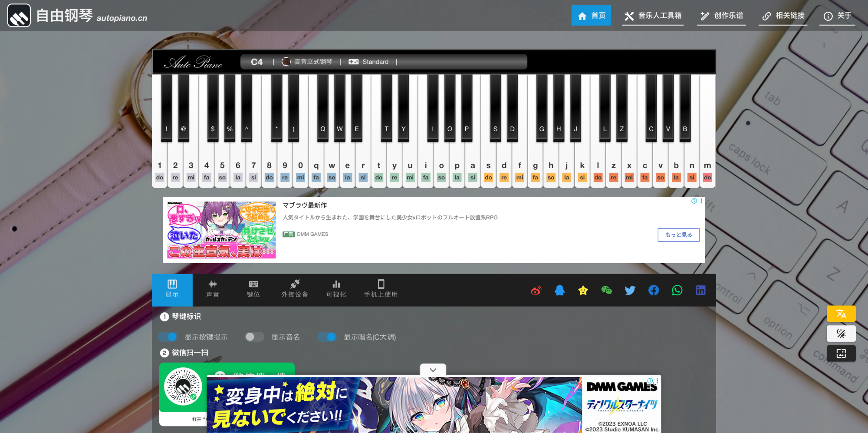This screenshot has width=868, height=433.
Task: Open the translate icon on the right edge
Action: (841, 314)
